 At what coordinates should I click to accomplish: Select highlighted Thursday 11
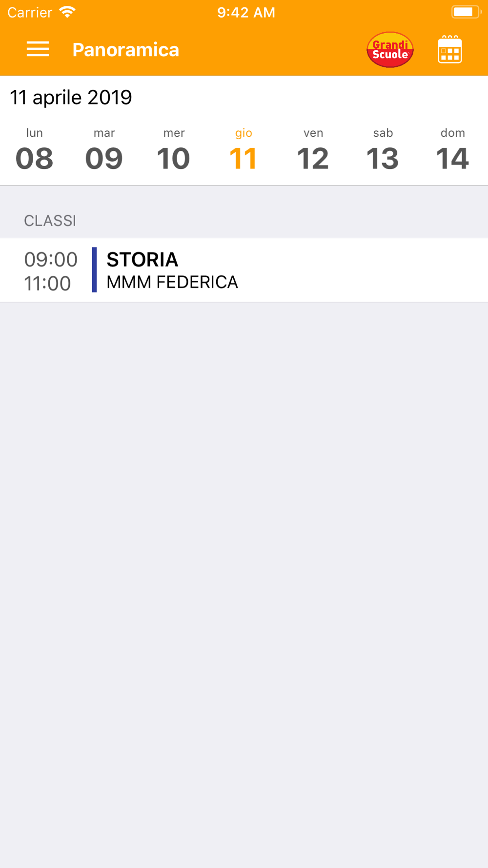click(244, 150)
